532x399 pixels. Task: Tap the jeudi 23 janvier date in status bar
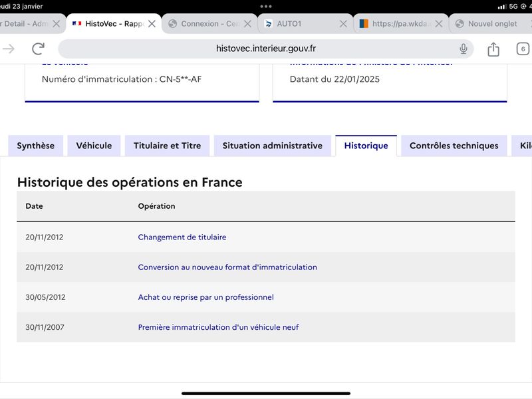(21, 7)
